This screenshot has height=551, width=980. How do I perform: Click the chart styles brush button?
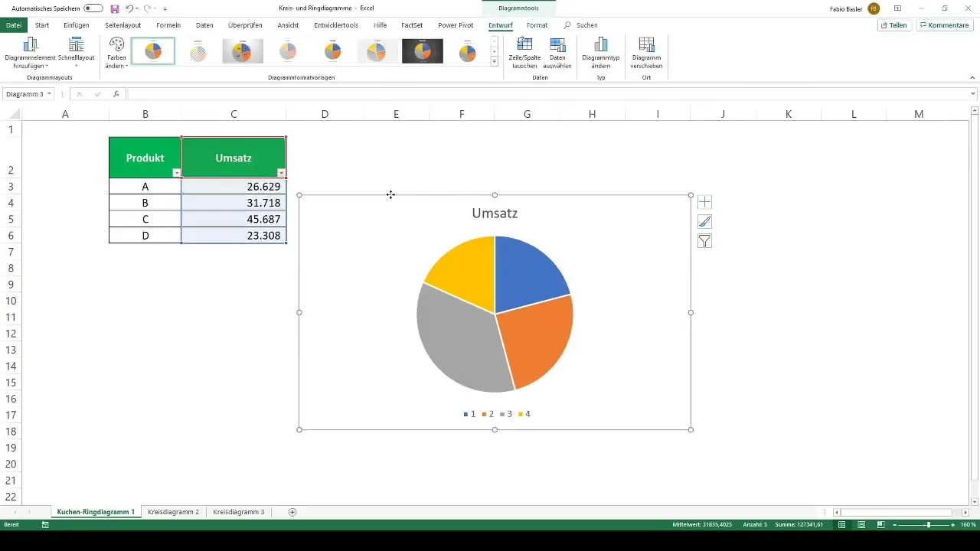705,222
